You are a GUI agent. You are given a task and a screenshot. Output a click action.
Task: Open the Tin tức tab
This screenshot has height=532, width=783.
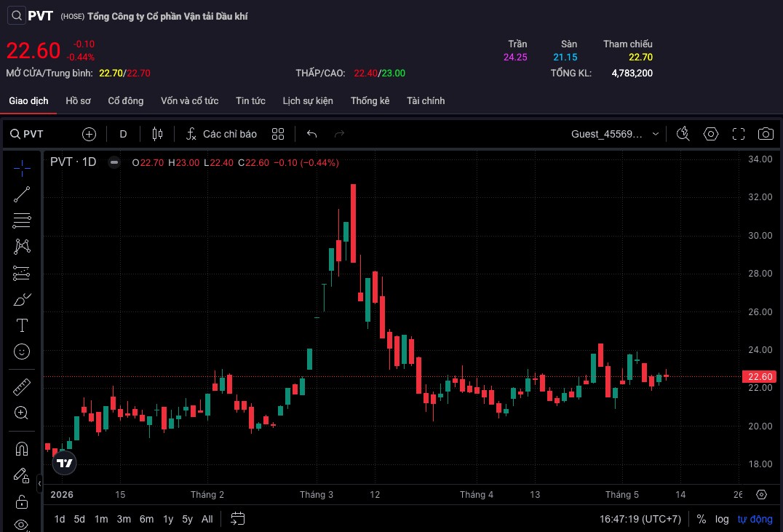click(x=250, y=101)
